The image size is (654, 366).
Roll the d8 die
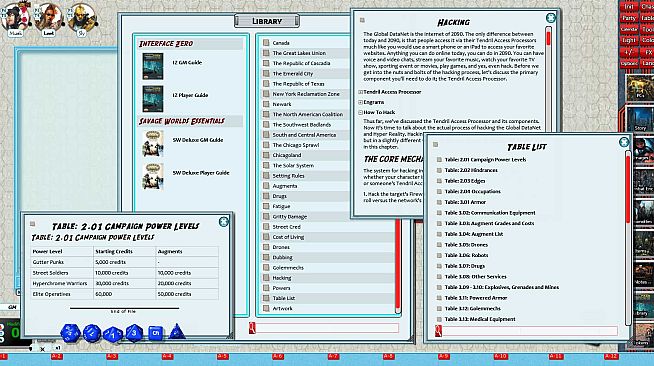pos(134,333)
